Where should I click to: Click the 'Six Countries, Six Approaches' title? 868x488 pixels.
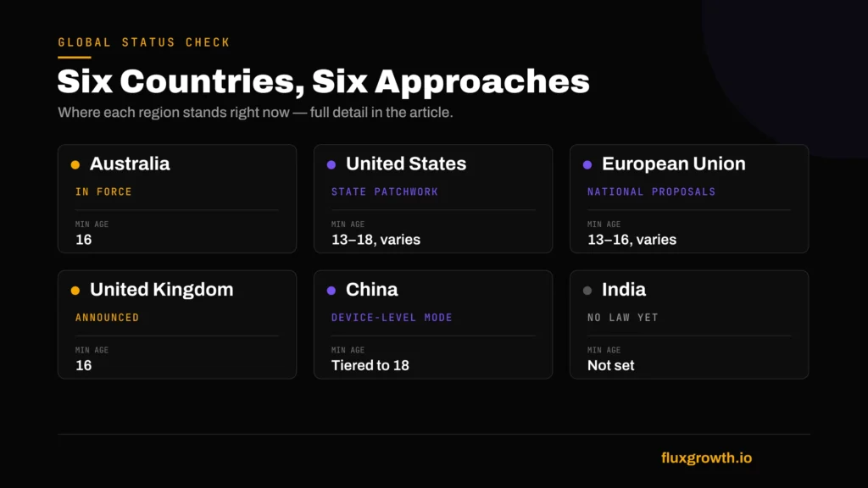tap(323, 81)
